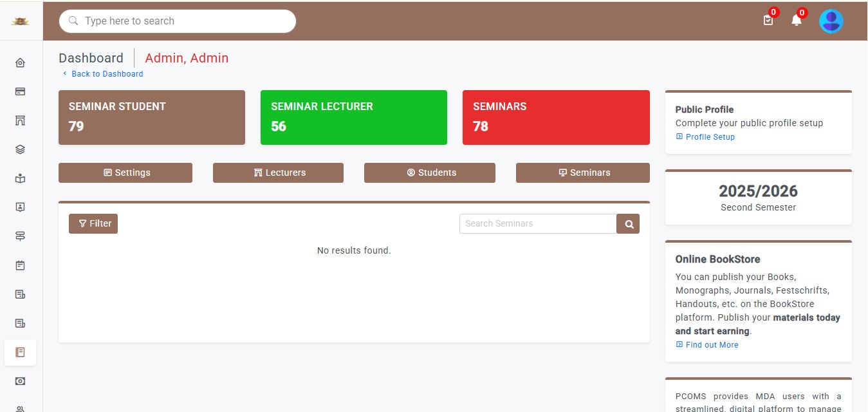The width and height of the screenshot is (868, 412).
Task: Click the magnifier button beside Search Seminars
Action: (628, 224)
